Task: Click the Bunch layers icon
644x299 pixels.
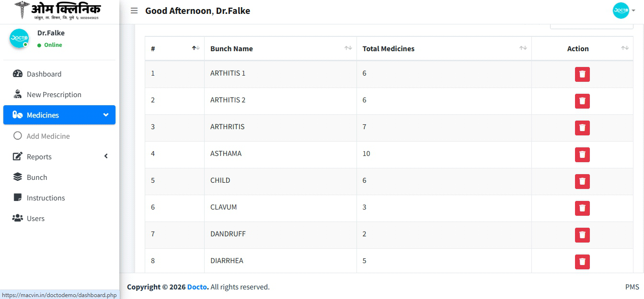Action: 18,177
